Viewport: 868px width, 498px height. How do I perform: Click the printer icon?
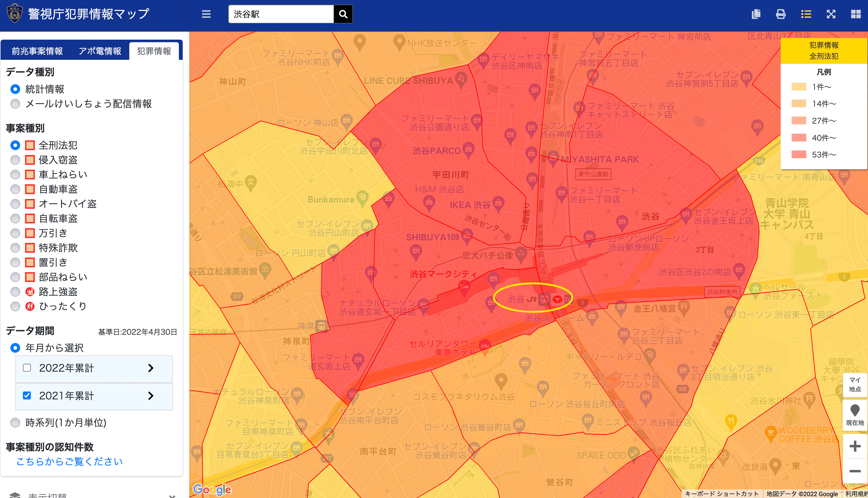point(781,14)
